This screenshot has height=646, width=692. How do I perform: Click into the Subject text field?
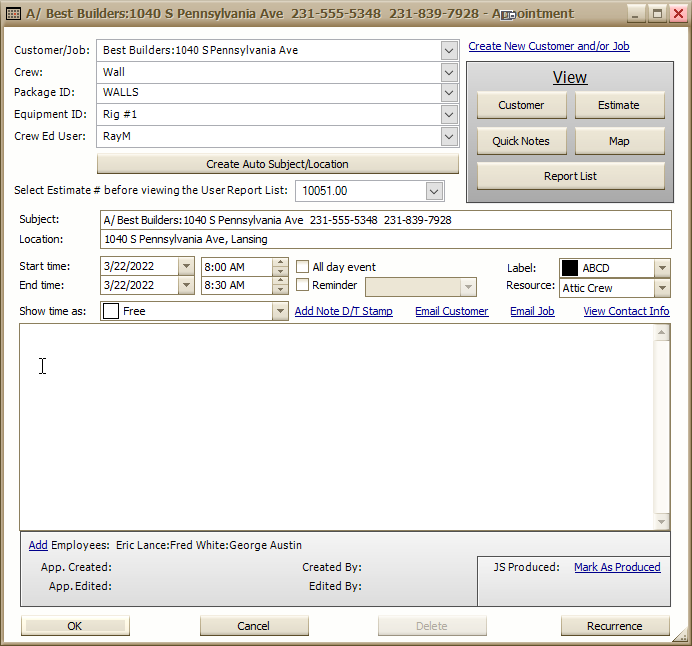[x=385, y=220]
